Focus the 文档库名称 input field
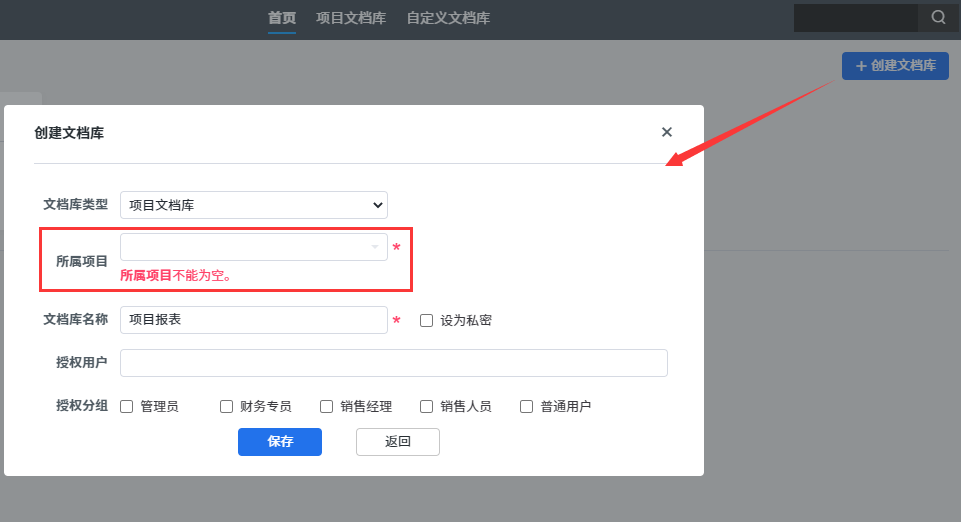The image size is (961, 522). click(254, 320)
